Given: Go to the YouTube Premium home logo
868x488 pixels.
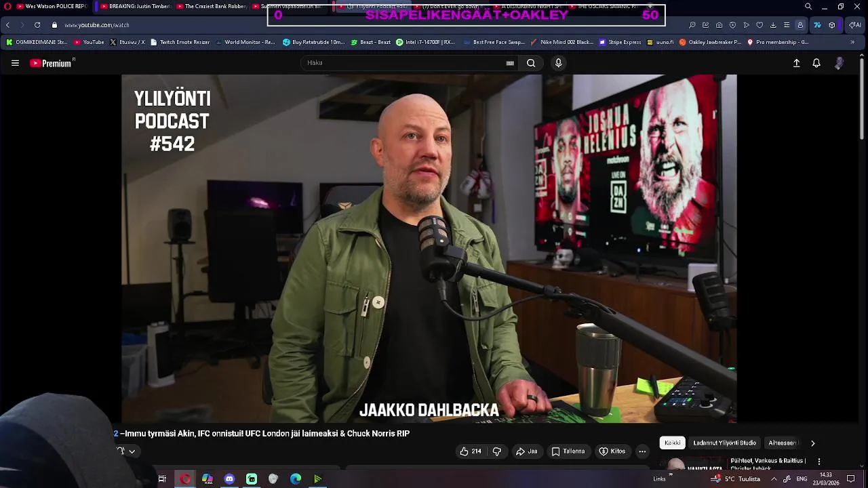Looking at the screenshot, I should pyautogui.click(x=51, y=63).
